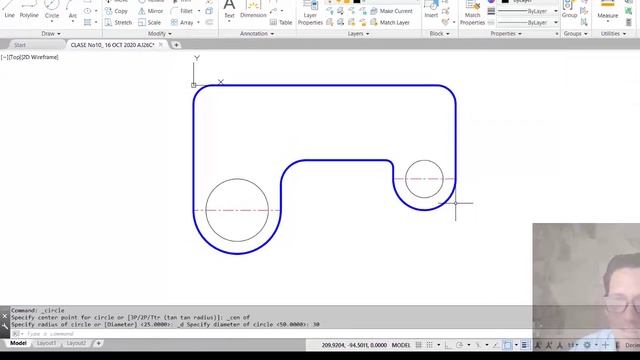
Task: Add a new drawing tab
Action: click(x=176, y=45)
